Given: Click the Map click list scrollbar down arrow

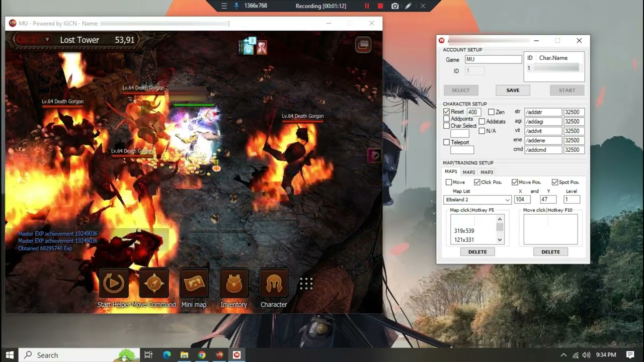Looking at the screenshot, I should tap(500, 240).
